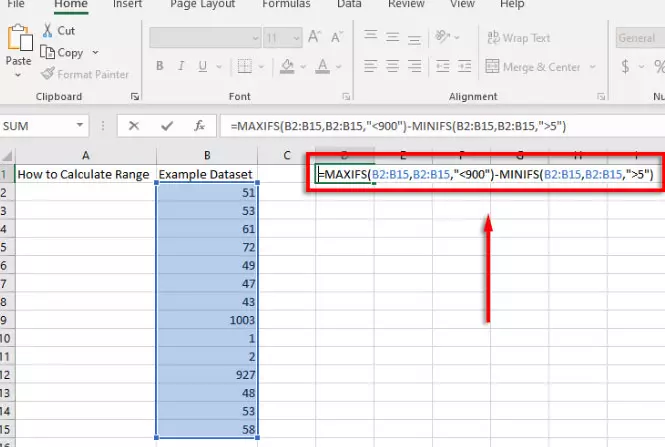Select column A header

click(x=86, y=156)
